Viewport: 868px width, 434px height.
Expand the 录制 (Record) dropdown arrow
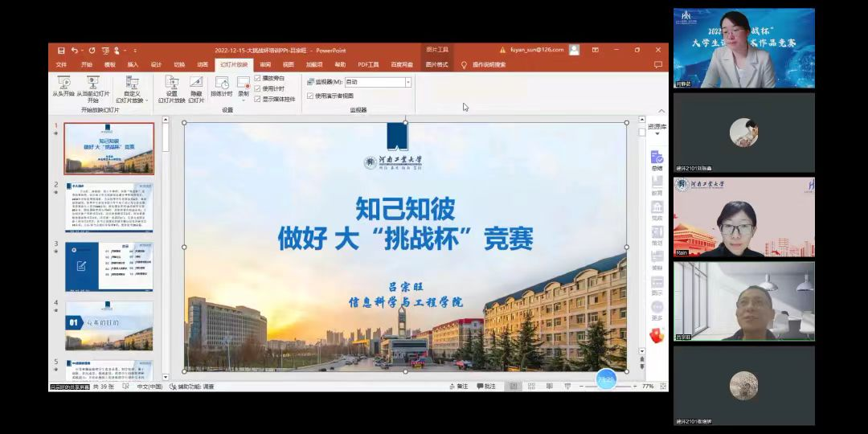[244, 100]
